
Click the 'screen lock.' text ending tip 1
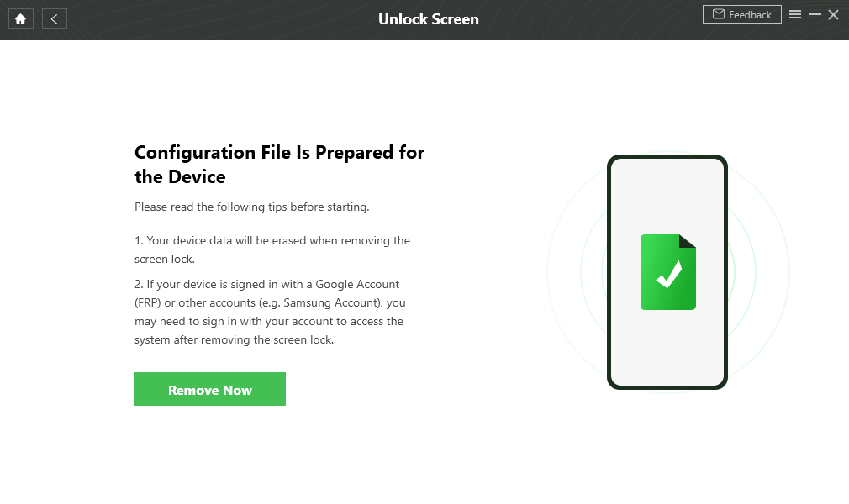(165, 259)
